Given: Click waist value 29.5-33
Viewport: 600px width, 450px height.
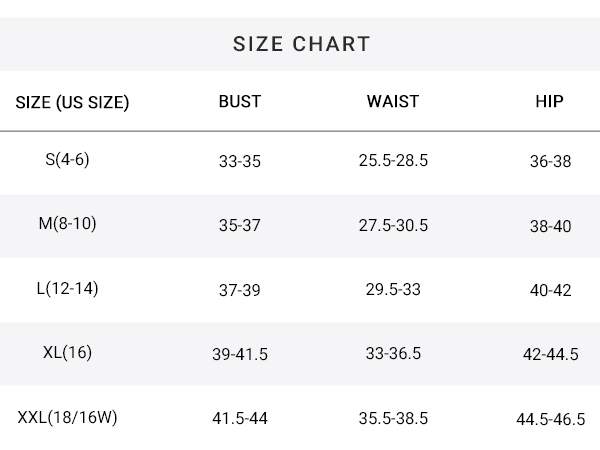Looking at the screenshot, I should point(393,289).
